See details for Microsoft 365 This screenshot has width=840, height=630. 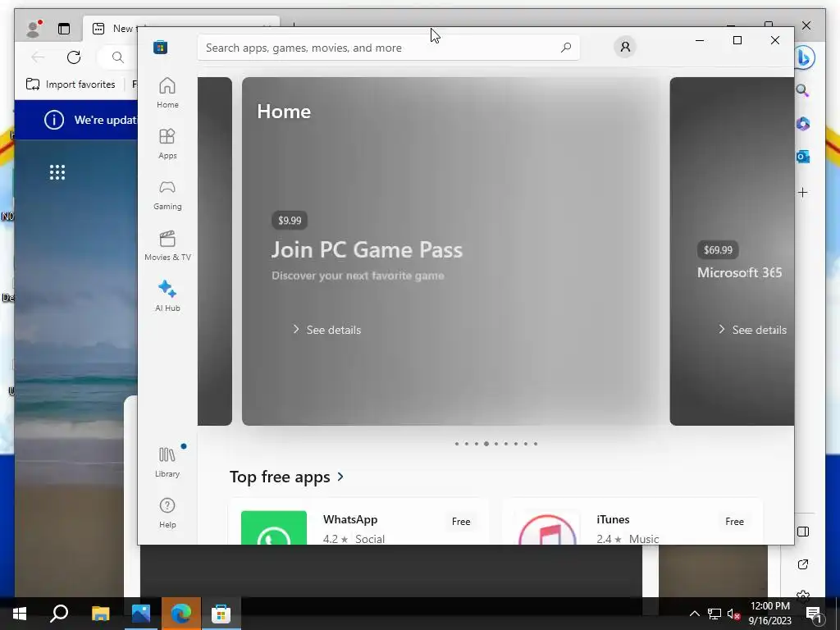[x=752, y=330]
